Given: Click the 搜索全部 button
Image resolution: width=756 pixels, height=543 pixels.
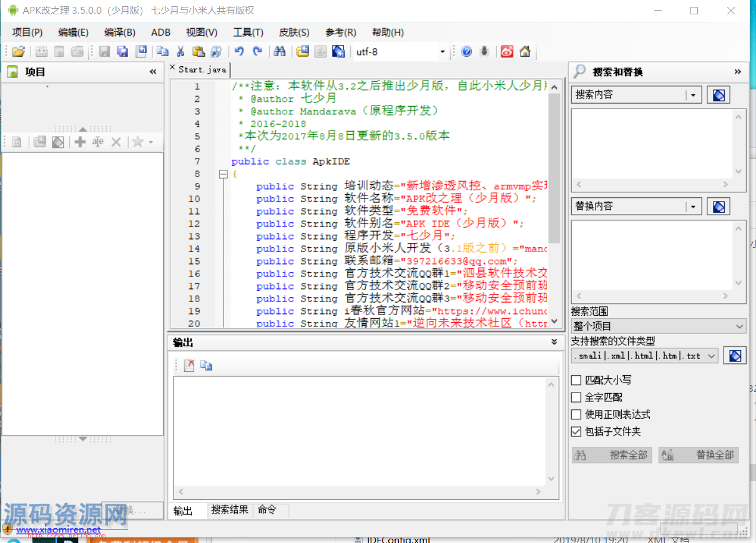Looking at the screenshot, I should 612,455.
